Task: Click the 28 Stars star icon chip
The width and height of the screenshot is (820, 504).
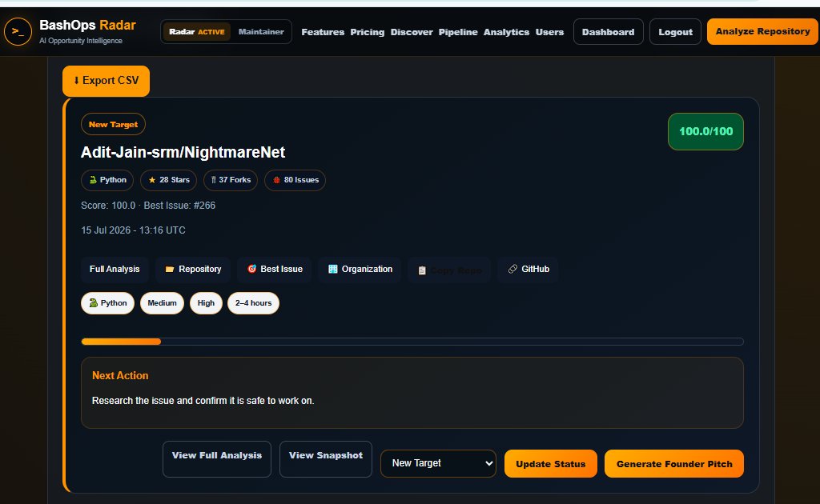Action: coord(168,180)
